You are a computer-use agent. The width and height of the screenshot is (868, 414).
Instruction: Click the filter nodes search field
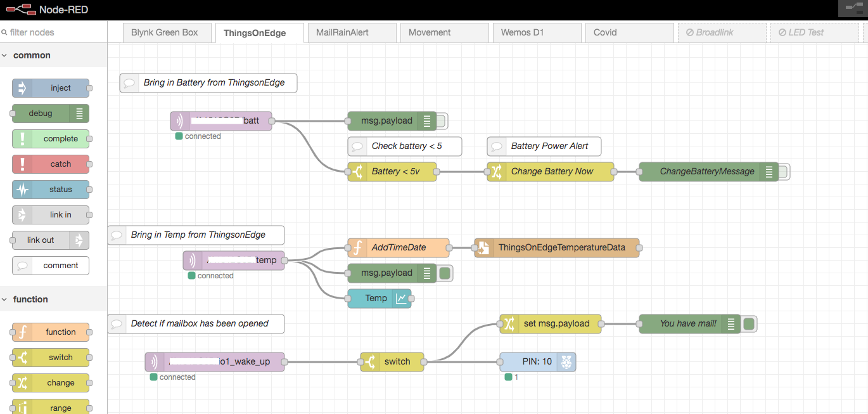[54, 32]
